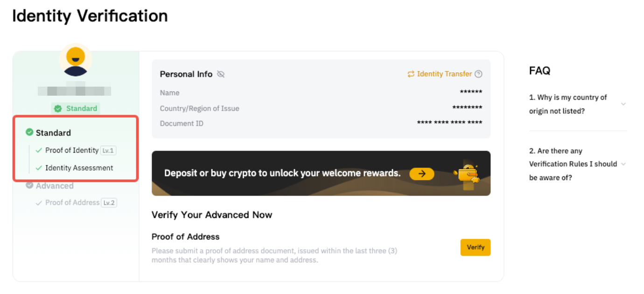Click the green check beside Standard heading

click(x=29, y=133)
